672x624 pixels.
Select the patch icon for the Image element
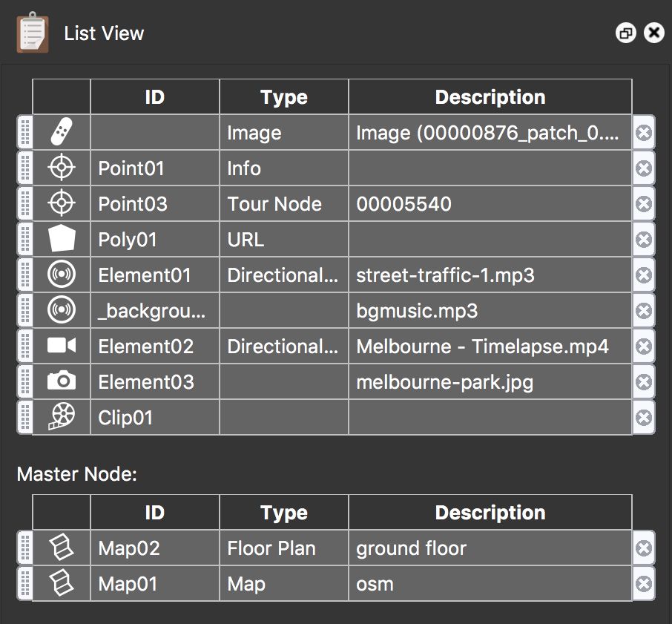pos(62,132)
